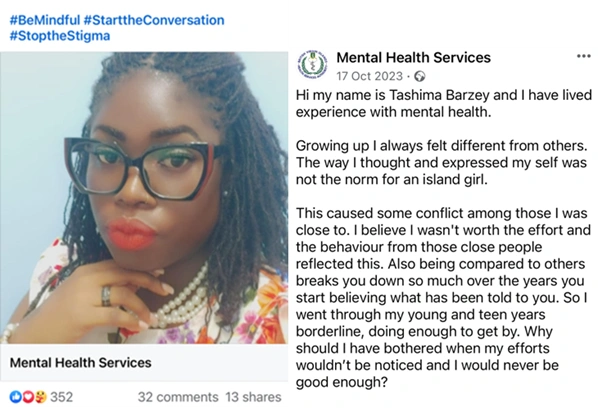Image resolution: width=598 pixels, height=408 pixels.
Task: View the 13 shares list
Action: [x=253, y=397]
